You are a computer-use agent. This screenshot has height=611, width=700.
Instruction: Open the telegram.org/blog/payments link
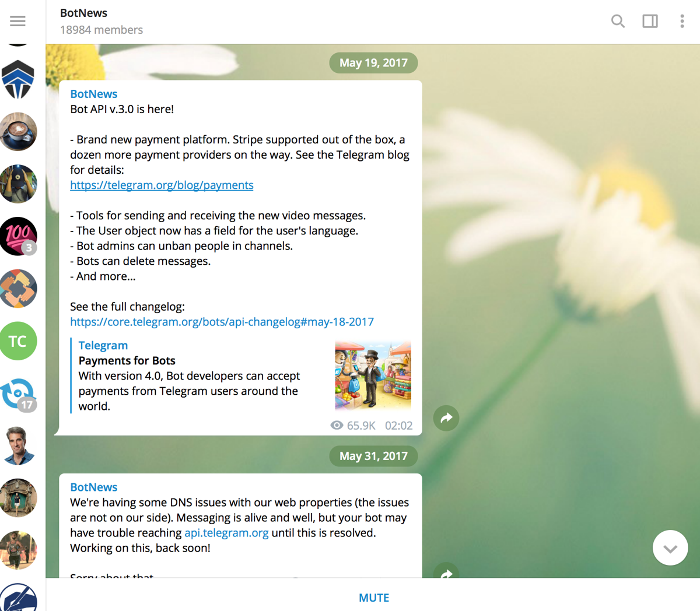pos(162,185)
